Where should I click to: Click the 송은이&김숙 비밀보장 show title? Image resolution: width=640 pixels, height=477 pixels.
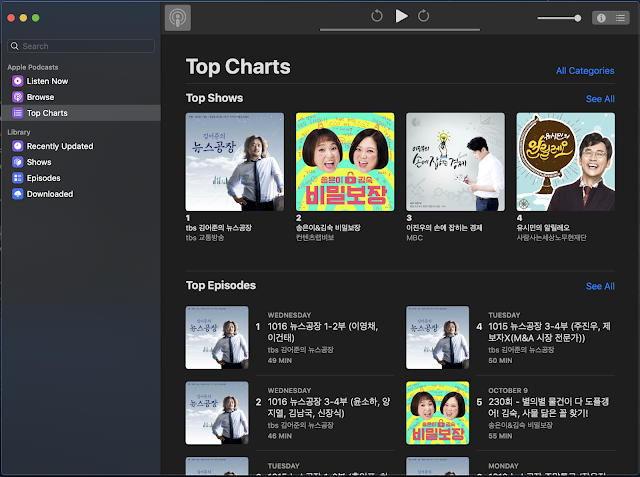pos(328,228)
